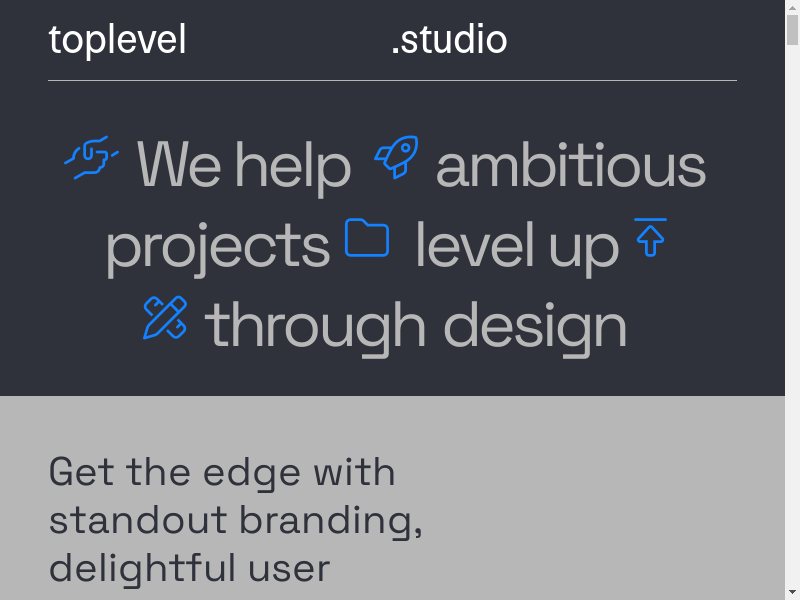Click the "level up" headline text
Screen dimensions: 800x600
tap(517, 247)
